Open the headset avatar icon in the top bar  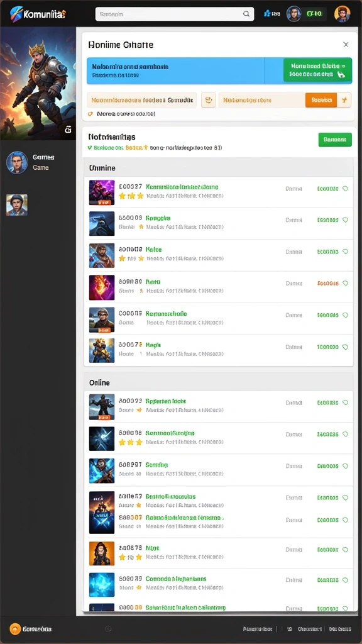294,14
